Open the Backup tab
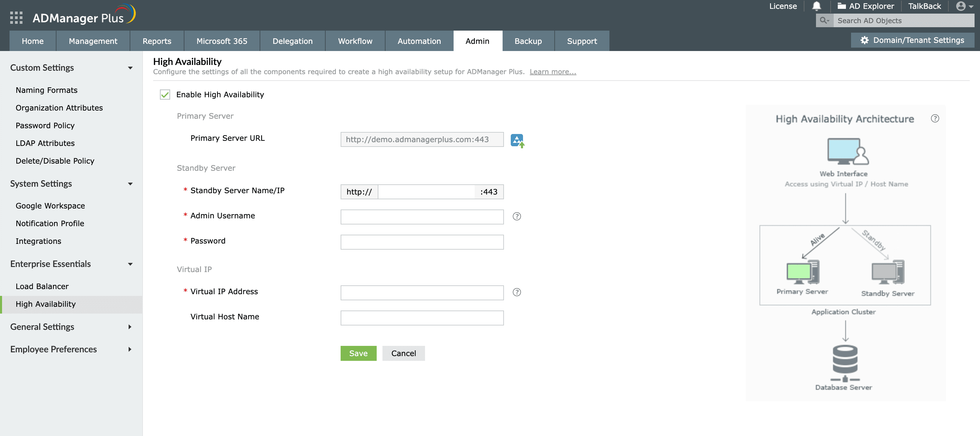The image size is (980, 436). tap(528, 41)
